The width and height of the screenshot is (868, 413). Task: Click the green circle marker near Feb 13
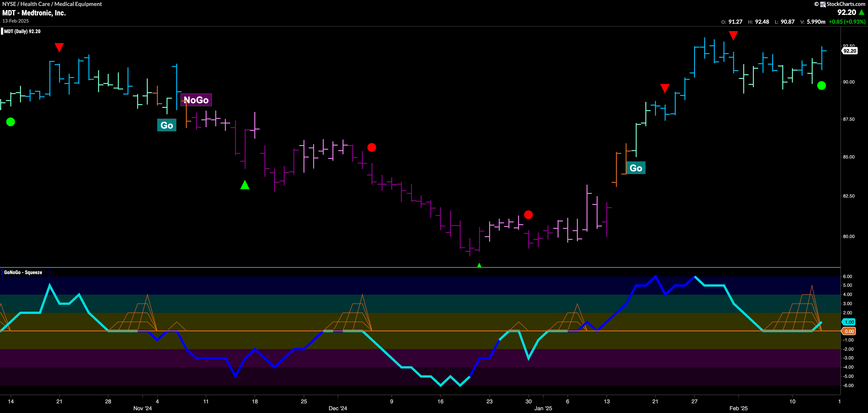(822, 86)
